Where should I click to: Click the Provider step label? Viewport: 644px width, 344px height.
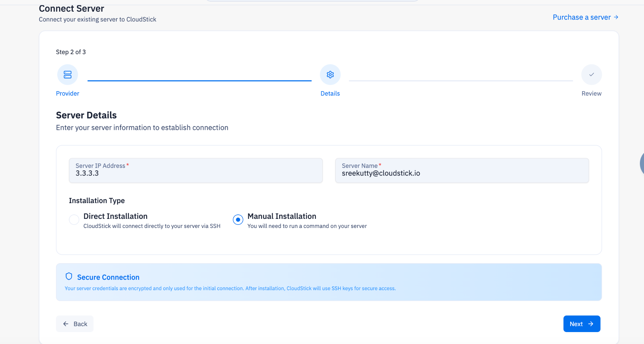click(68, 93)
